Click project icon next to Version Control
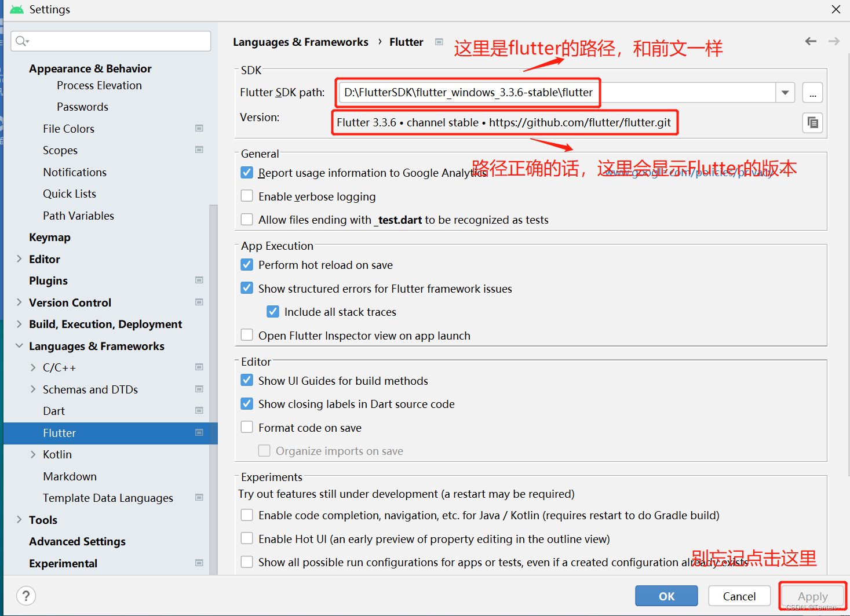 (x=199, y=302)
